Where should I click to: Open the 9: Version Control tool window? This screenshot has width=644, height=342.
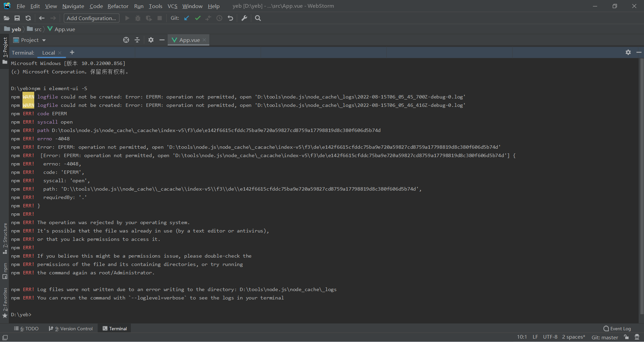pos(71,329)
